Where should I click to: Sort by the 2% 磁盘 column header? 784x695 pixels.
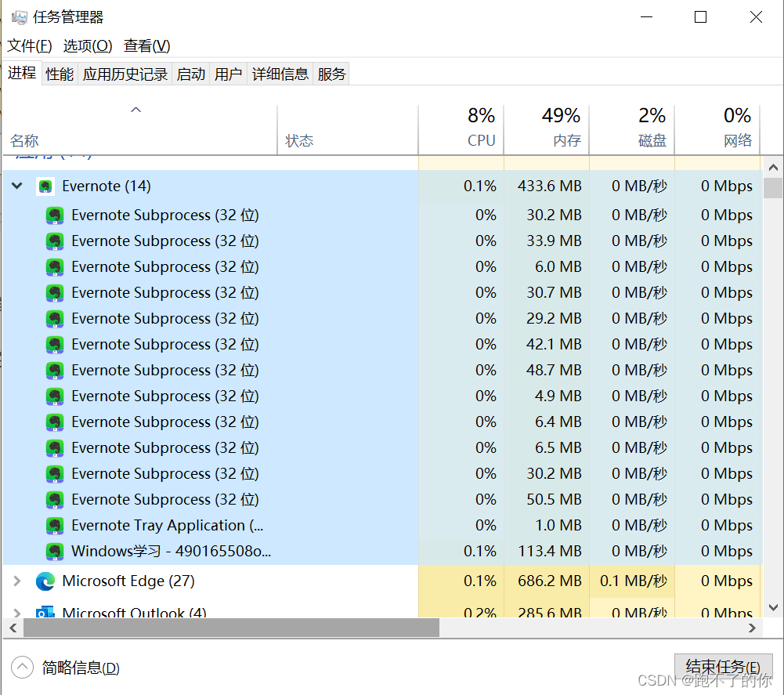[632, 129]
